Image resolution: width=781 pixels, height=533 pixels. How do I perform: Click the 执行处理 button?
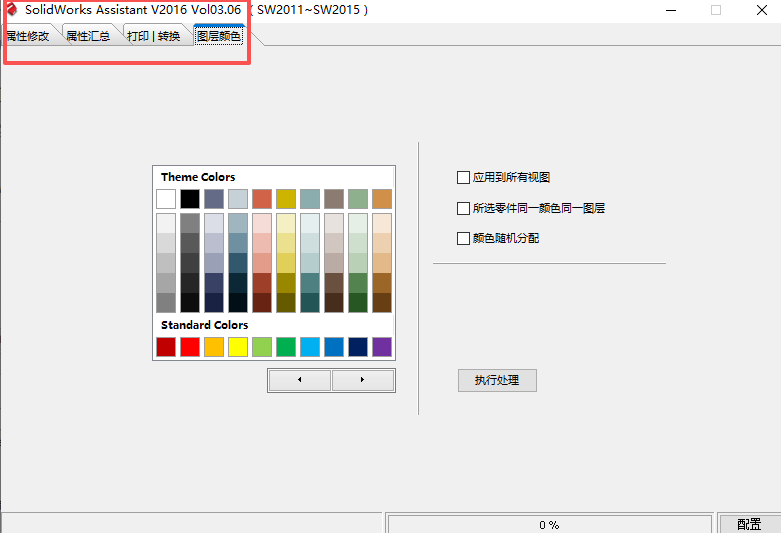[497, 380]
